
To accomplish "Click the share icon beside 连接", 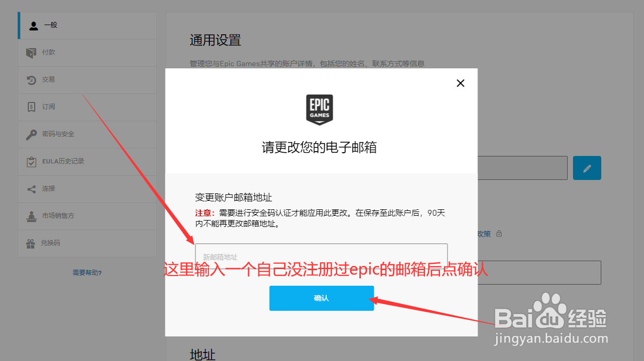I will tap(31, 189).
